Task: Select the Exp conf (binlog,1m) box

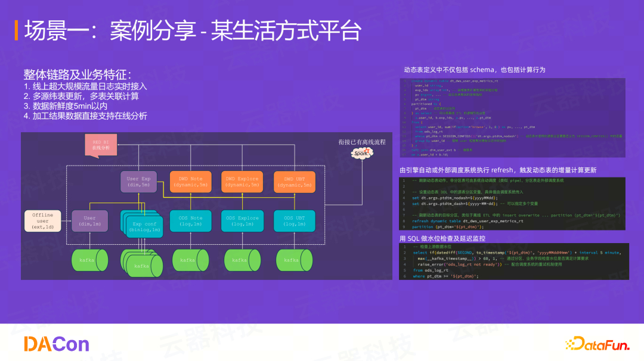Action: click(x=144, y=226)
